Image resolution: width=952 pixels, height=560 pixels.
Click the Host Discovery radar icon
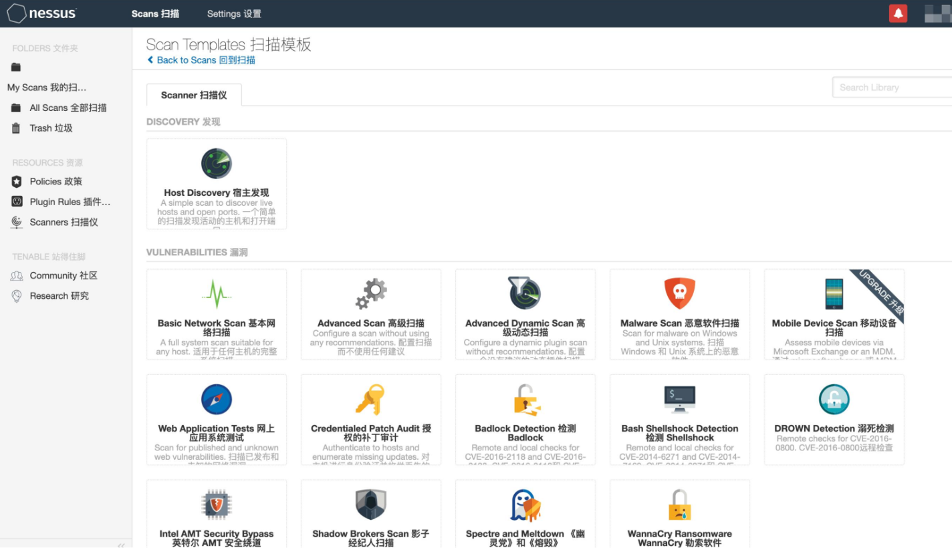tap(216, 164)
